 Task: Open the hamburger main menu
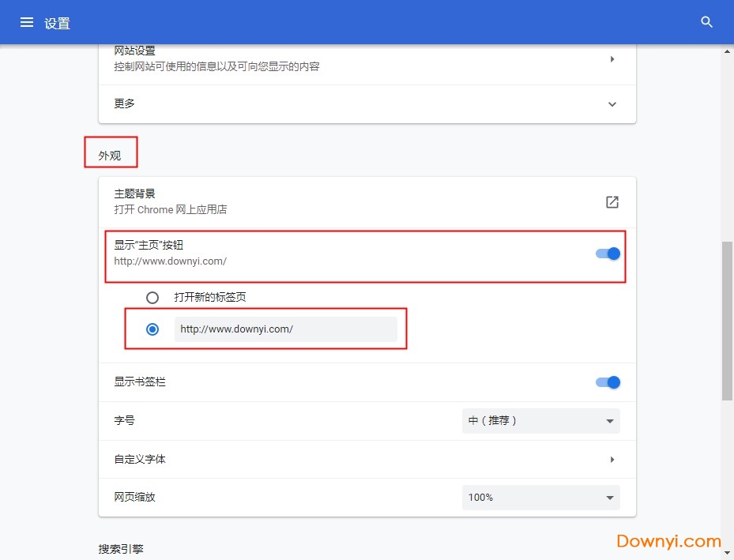point(27,22)
